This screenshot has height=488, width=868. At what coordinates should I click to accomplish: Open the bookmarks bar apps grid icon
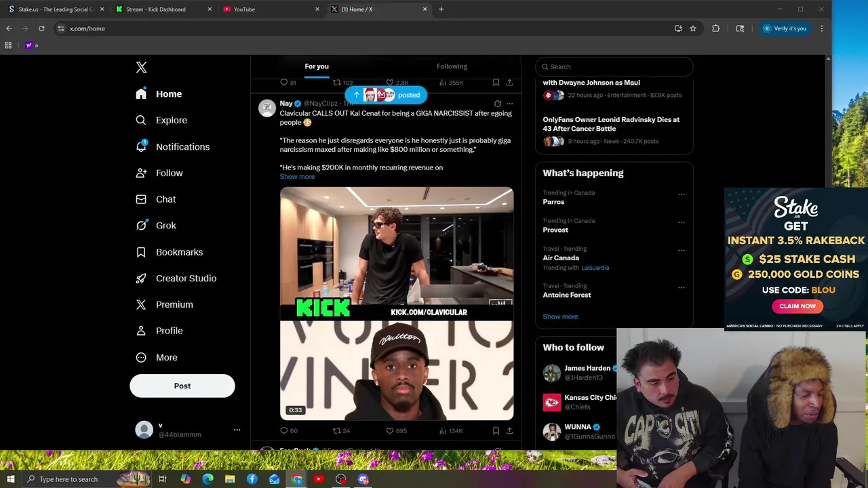[x=8, y=45]
